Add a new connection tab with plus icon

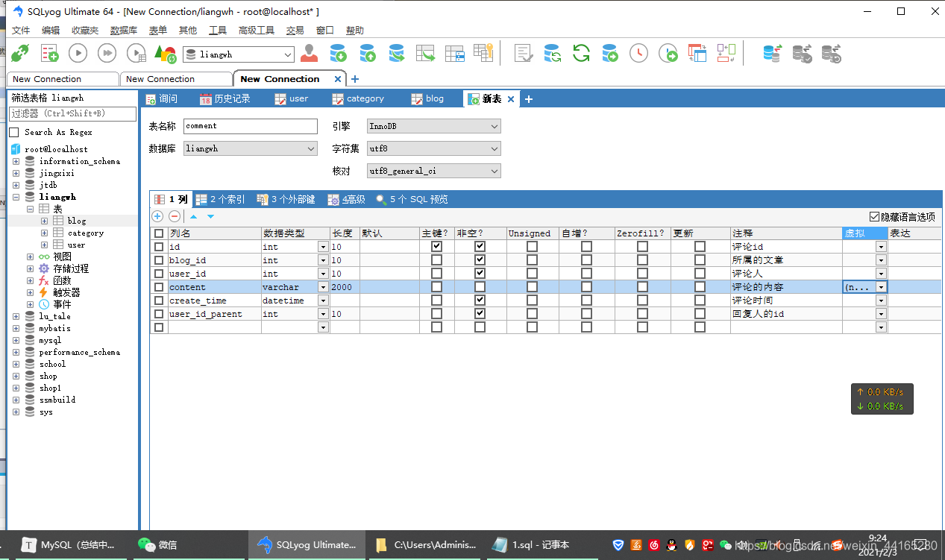[x=355, y=79]
